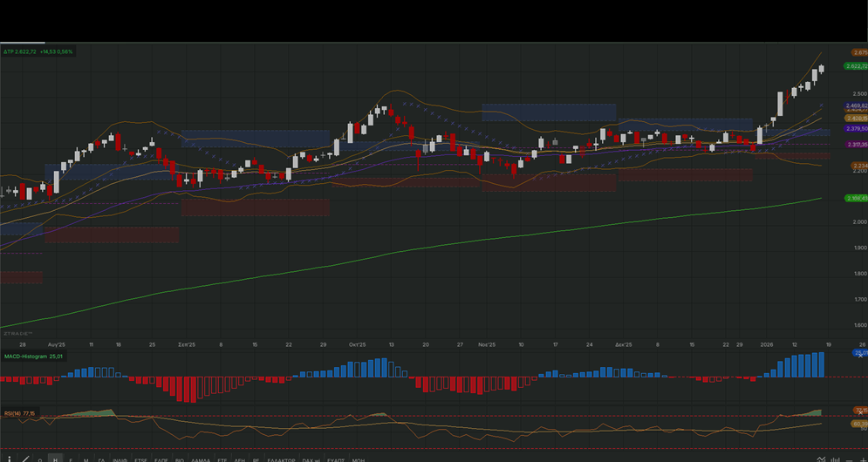Close the RSI(14) pane with its X
The image size is (868, 462).
(x=860, y=413)
